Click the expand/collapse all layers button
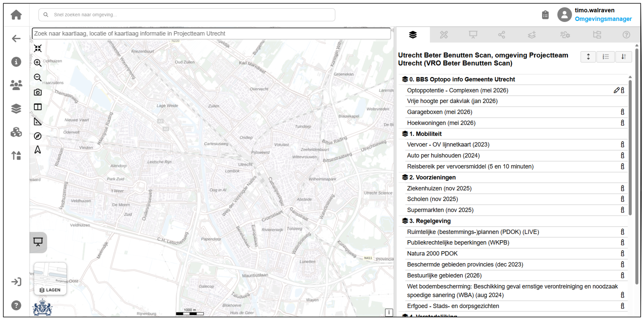The image size is (644, 320). pos(588,57)
